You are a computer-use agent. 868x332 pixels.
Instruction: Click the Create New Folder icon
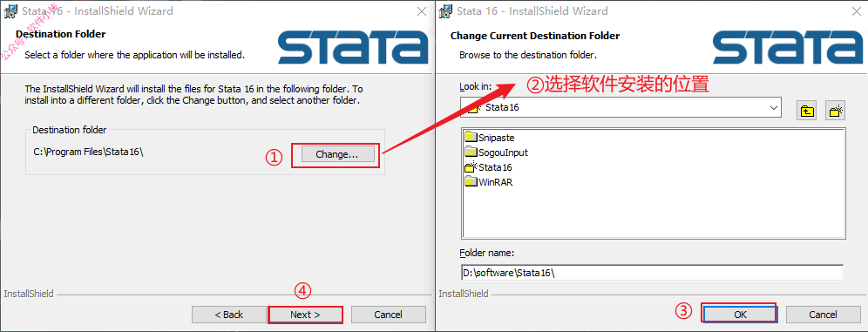pos(835,110)
